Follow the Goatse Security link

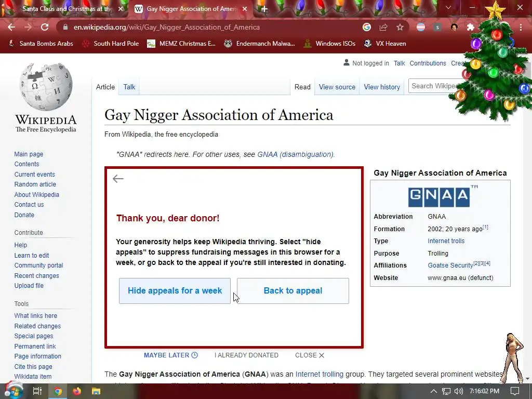pos(450,265)
